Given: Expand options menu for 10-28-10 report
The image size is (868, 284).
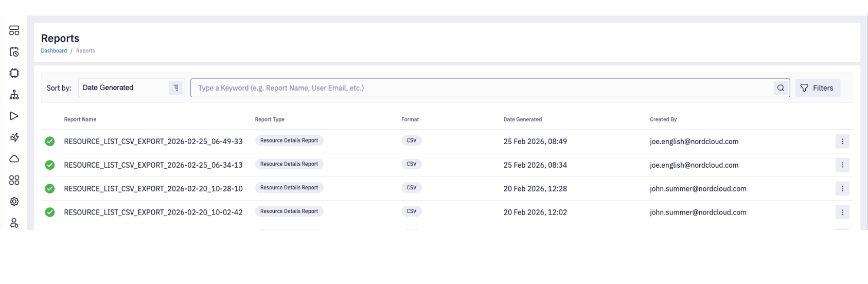Looking at the screenshot, I should (842, 189).
